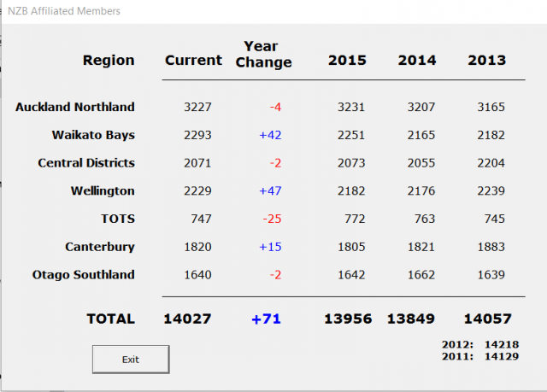Select the 2015 total 13956
The width and height of the screenshot is (547, 392).
[x=348, y=319]
